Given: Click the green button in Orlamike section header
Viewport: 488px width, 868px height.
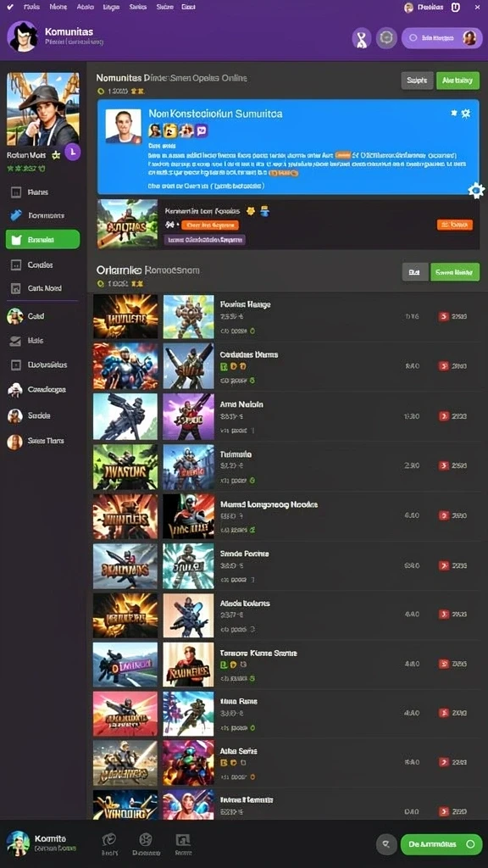Looking at the screenshot, I should coord(455,272).
